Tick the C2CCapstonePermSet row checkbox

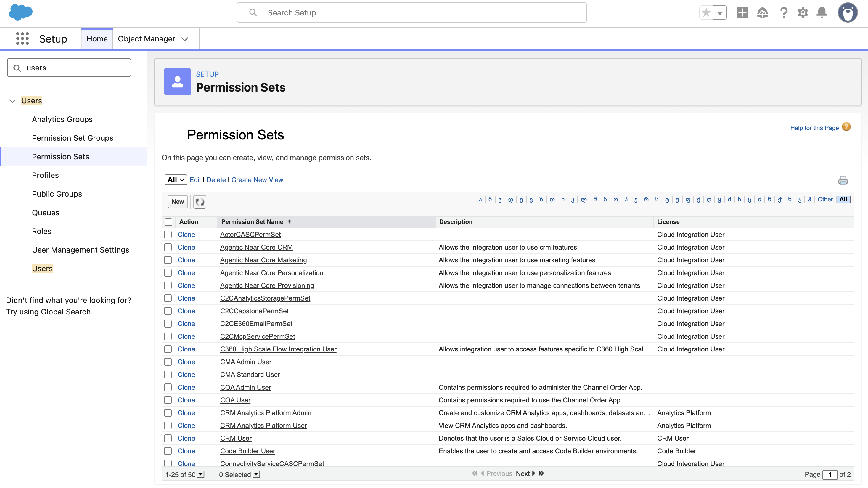(168, 311)
